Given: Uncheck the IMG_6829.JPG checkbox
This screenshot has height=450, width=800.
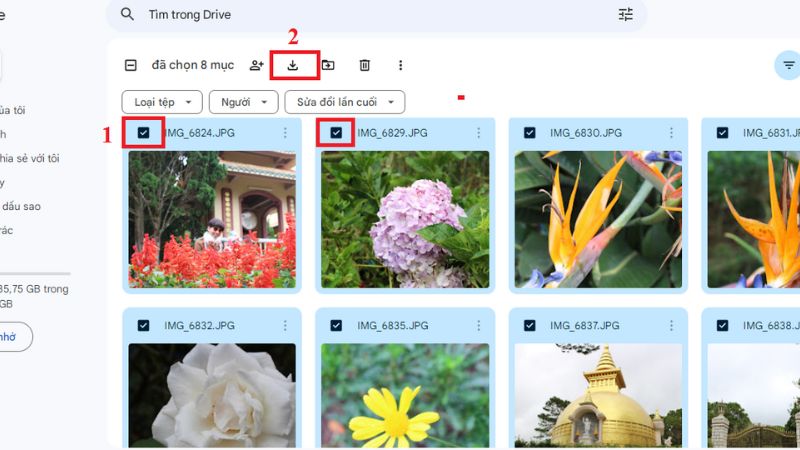Looking at the screenshot, I should pyautogui.click(x=336, y=133).
